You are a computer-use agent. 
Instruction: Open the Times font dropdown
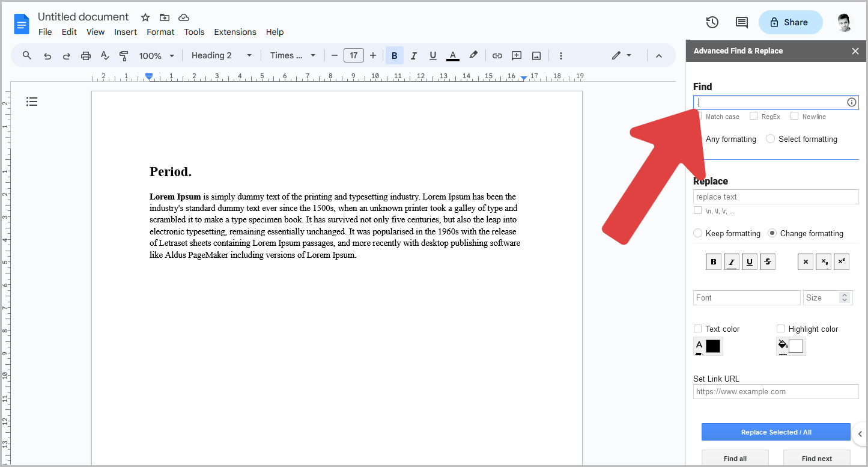point(293,56)
